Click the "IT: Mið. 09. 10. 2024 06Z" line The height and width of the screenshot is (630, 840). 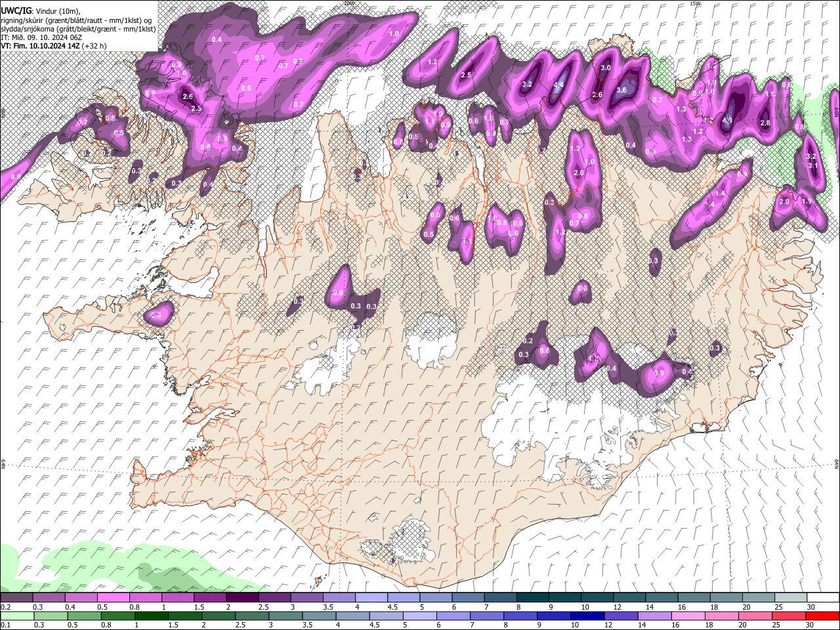(x=41, y=37)
